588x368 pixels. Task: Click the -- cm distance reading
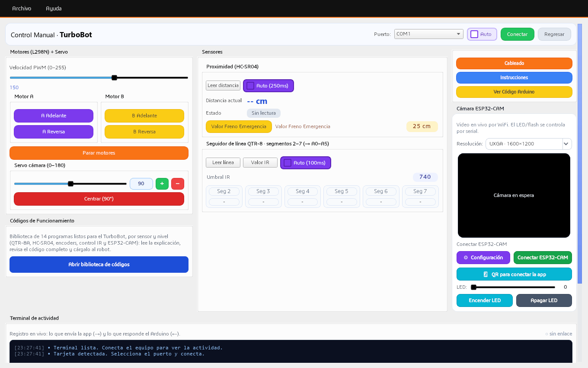257,101
